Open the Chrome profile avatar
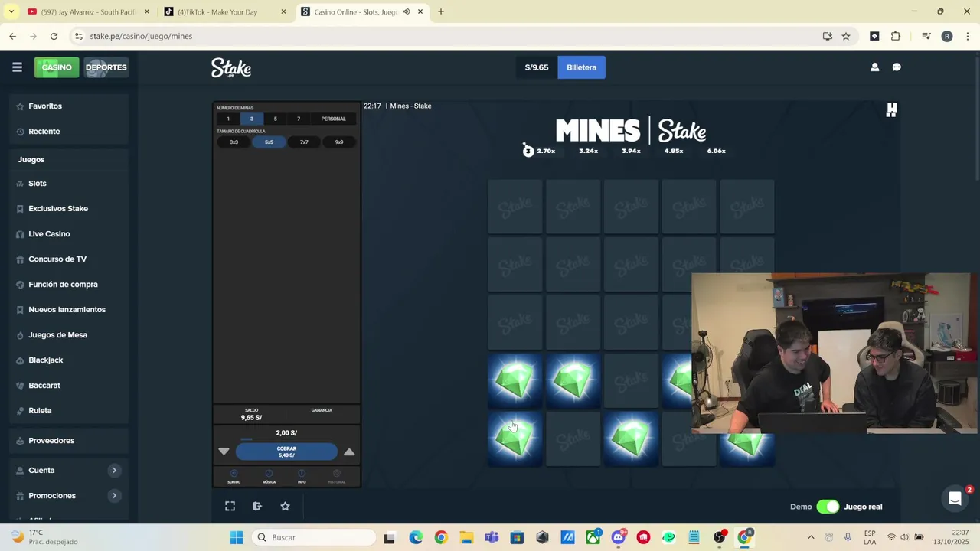 (x=947, y=36)
